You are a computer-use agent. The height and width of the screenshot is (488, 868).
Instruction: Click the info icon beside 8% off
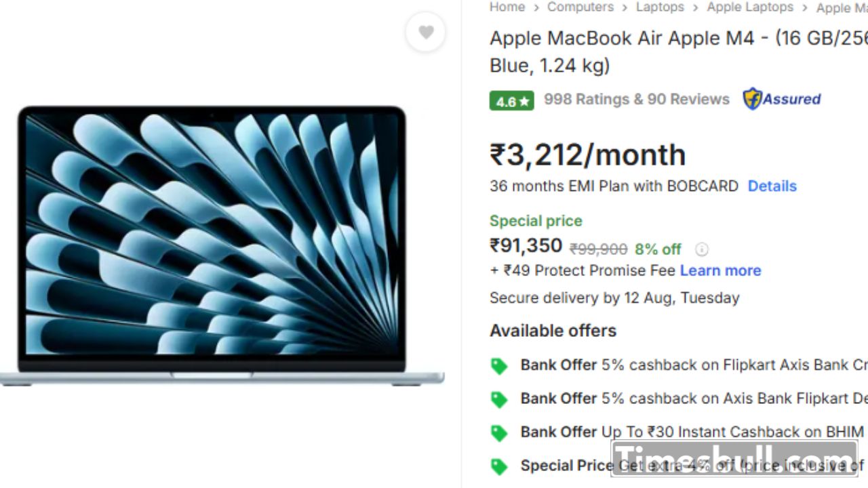pos(702,249)
